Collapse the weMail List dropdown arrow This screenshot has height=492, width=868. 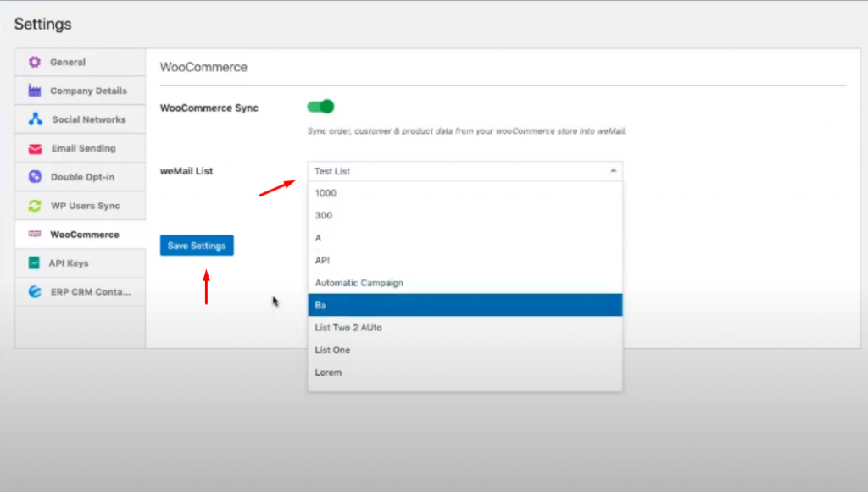[x=614, y=171]
